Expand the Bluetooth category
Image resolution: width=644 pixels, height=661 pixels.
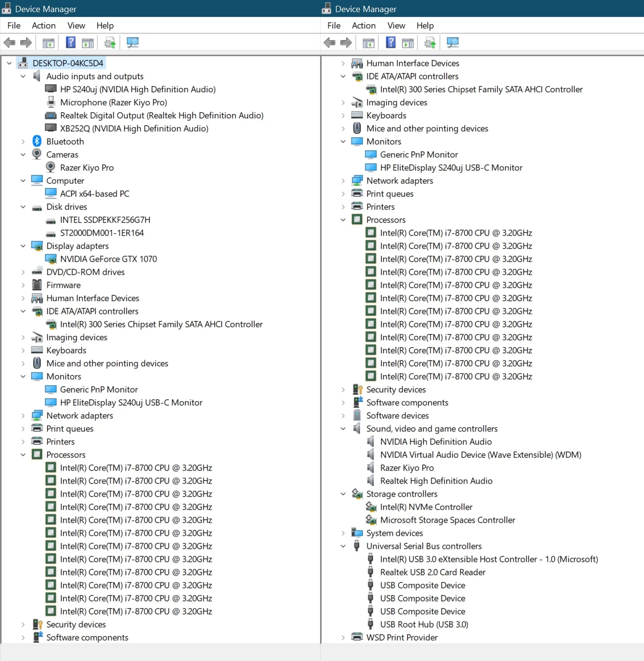coord(23,141)
